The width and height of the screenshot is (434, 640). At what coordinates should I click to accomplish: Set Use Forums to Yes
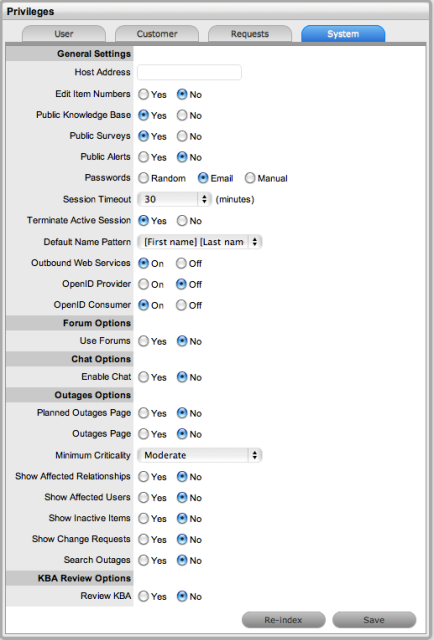143,341
